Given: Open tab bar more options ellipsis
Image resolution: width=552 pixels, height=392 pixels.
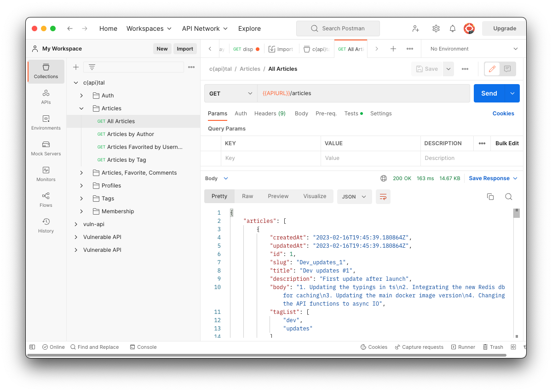Looking at the screenshot, I should coord(410,49).
